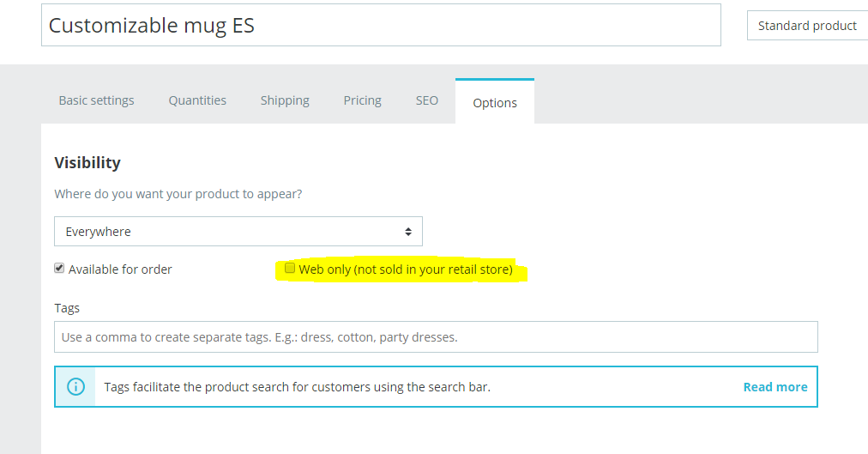868x454 pixels.
Task: Follow the Read more link
Action: (x=775, y=387)
